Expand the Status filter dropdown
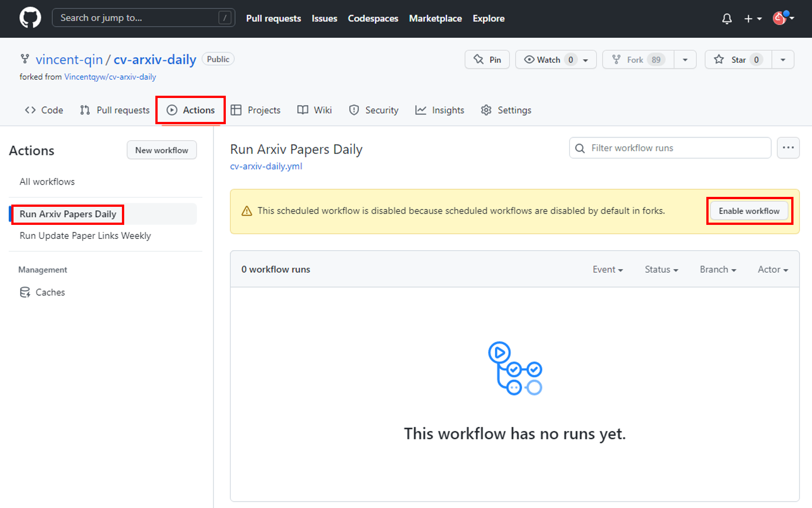This screenshot has width=812, height=508. [x=662, y=270]
